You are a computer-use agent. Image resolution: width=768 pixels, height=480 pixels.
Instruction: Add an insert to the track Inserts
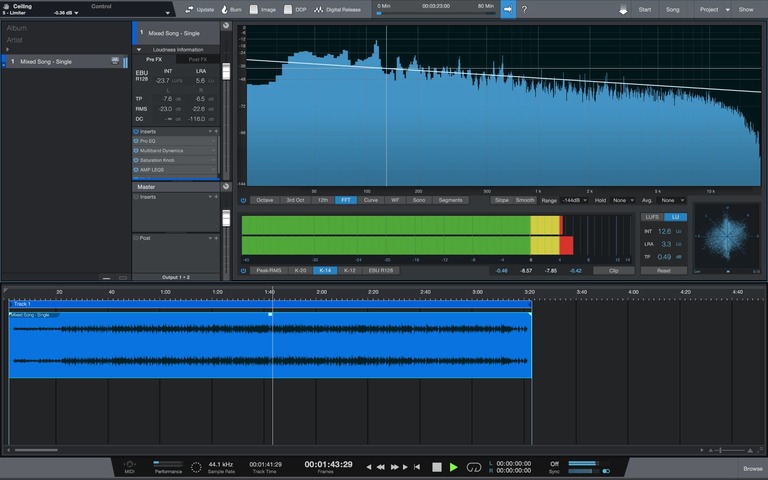pyautogui.click(x=216, y=131)
